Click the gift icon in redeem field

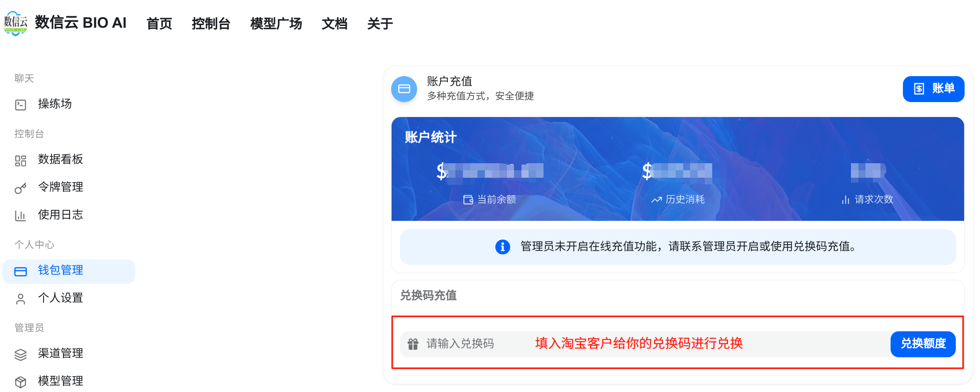point(413,344)
